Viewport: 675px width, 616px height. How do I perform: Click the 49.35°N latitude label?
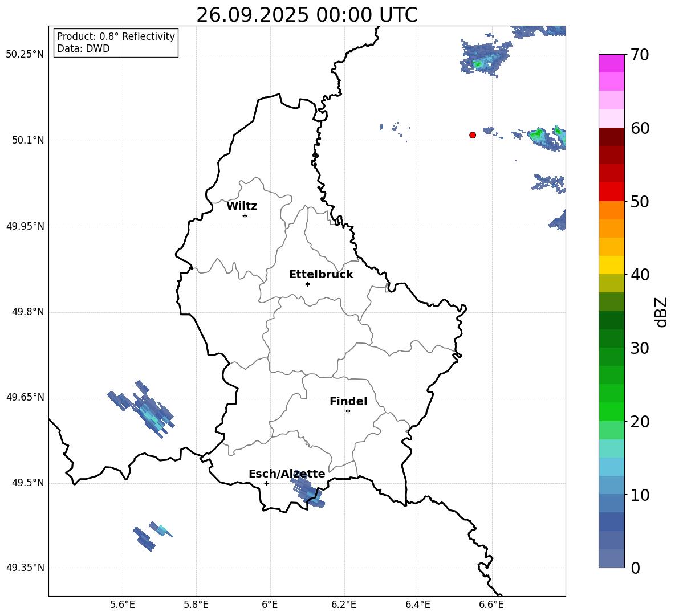click(26, 568)
